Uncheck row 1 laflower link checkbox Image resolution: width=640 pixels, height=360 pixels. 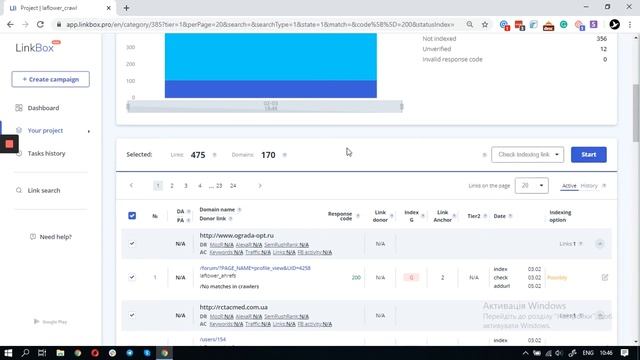pos(132,277)
